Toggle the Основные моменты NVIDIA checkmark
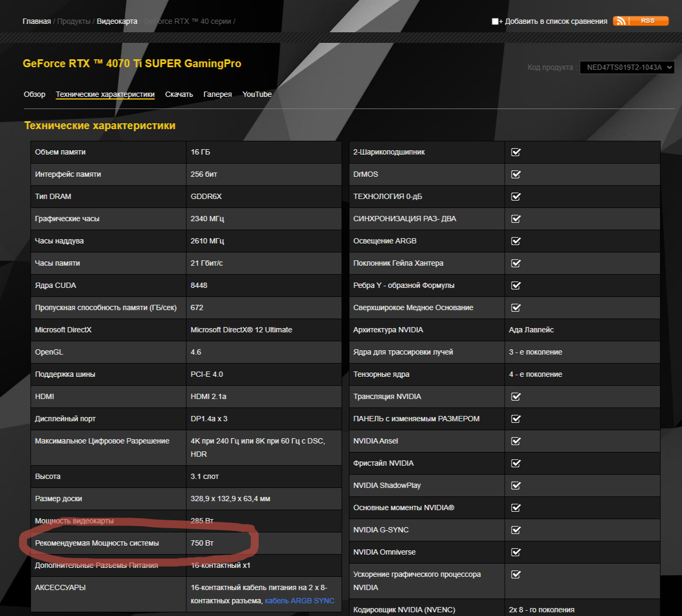 (516, 508)
